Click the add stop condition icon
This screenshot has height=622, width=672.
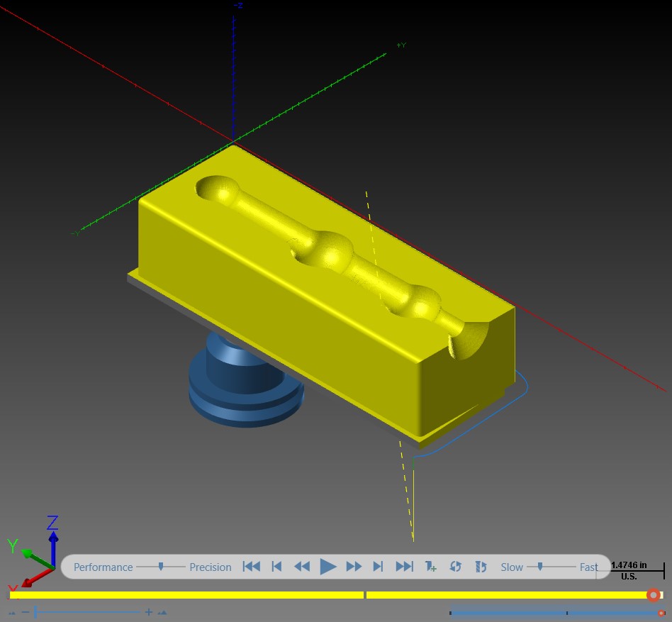(430, 567)
